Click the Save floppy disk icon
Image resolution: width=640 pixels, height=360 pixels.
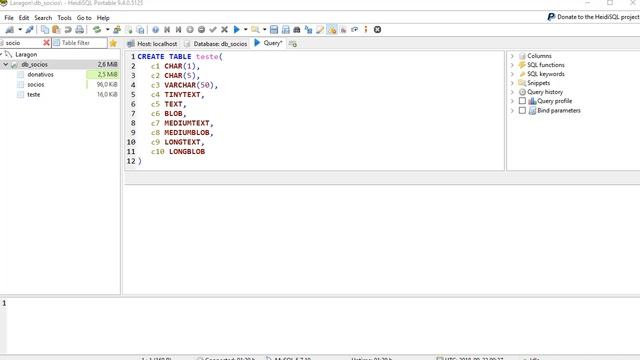[x=274, y=30]
